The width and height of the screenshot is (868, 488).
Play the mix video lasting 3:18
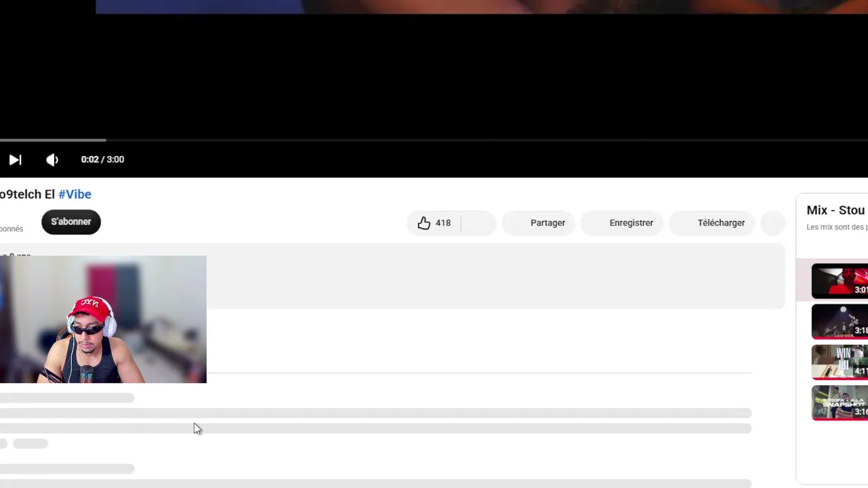pos(840,322)
